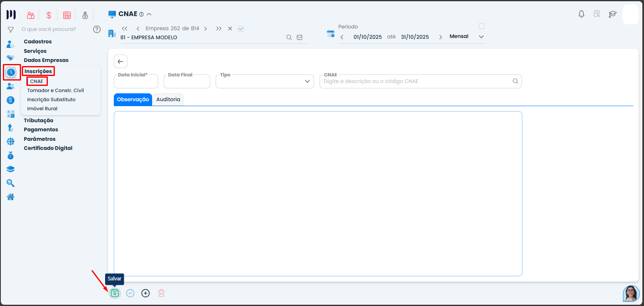This screenshot has width=644, height=306.
Task: Click the plus circle add-new icon
Action: (x=146, y=293)
